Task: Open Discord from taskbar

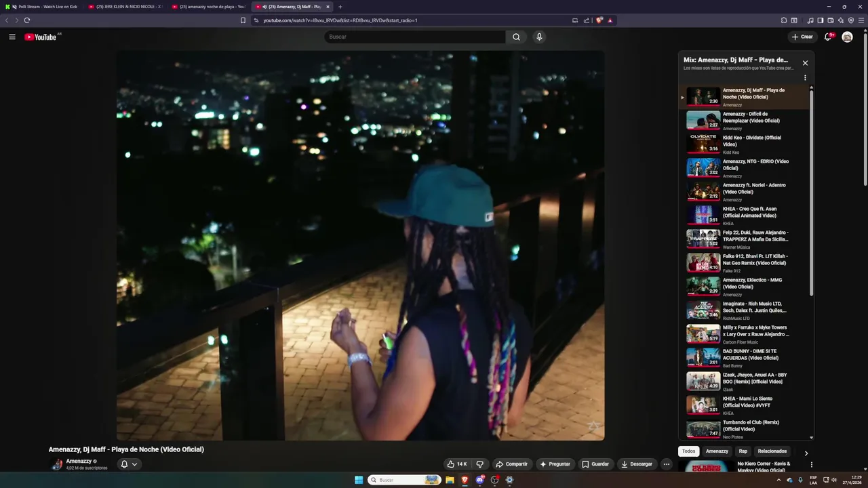Action: coord(479,480)
